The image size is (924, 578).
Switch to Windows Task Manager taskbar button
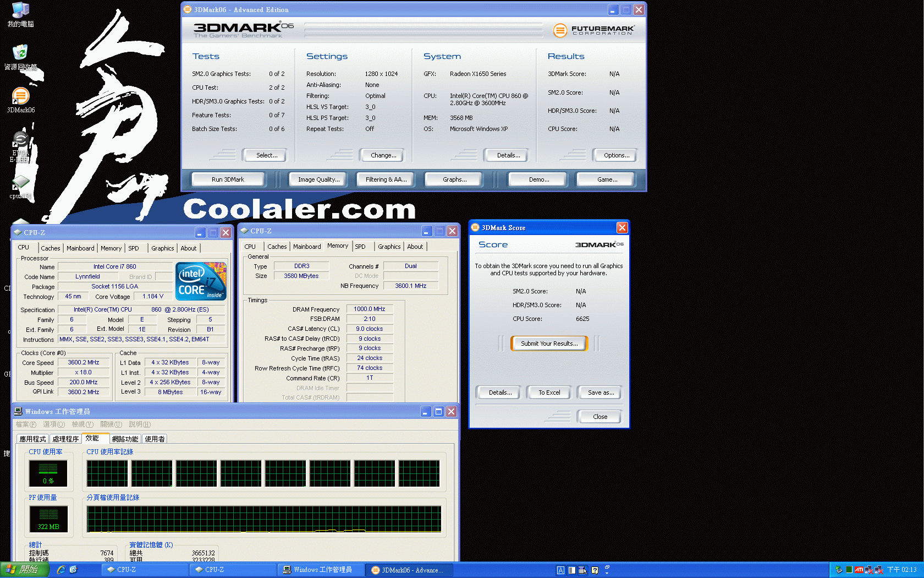[321, 570]
